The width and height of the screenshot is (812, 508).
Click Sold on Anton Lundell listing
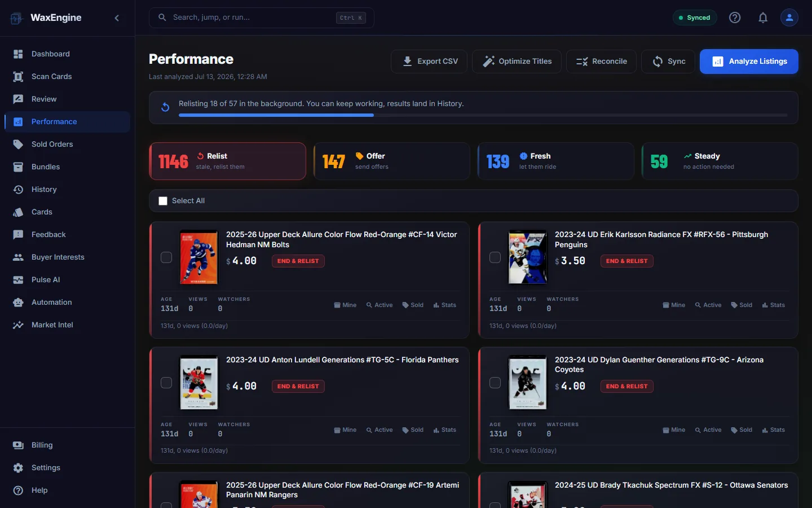(x=413, y=430)
